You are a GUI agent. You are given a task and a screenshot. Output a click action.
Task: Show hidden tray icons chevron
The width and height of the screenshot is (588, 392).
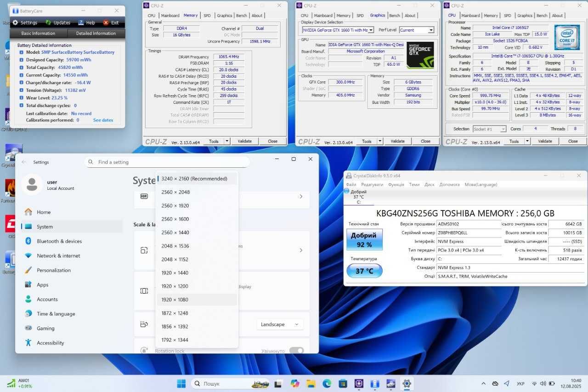coord(483,383)
